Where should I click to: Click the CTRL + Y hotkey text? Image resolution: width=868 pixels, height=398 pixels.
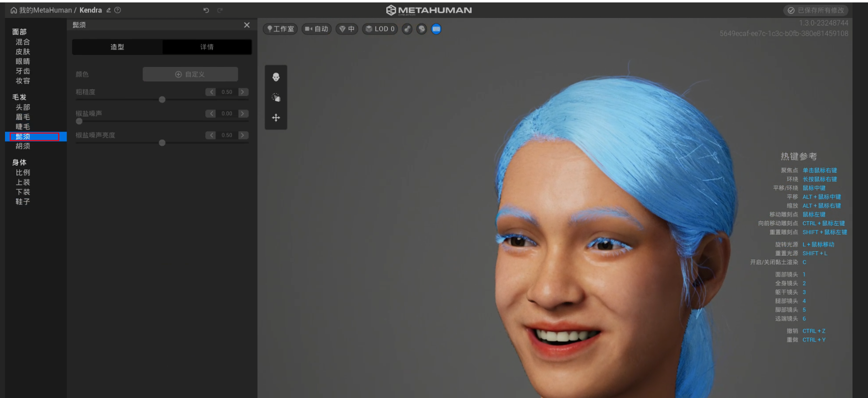(814, 340)
